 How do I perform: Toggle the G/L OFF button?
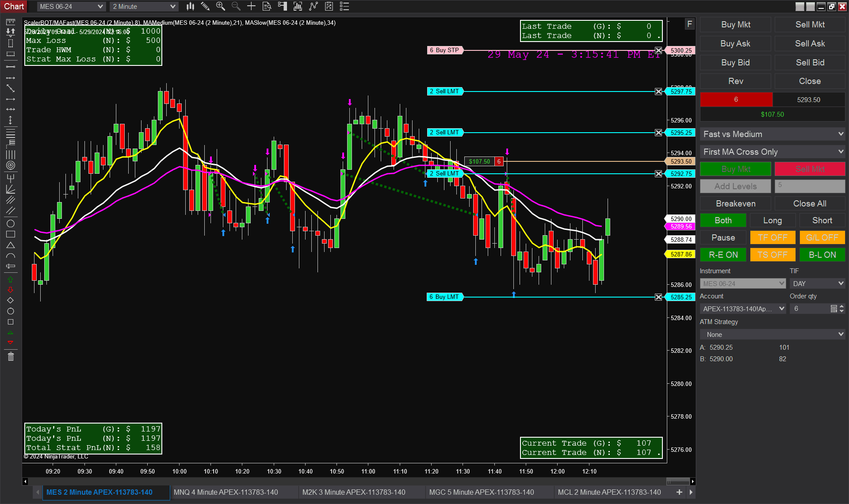[x=822, y=237]
